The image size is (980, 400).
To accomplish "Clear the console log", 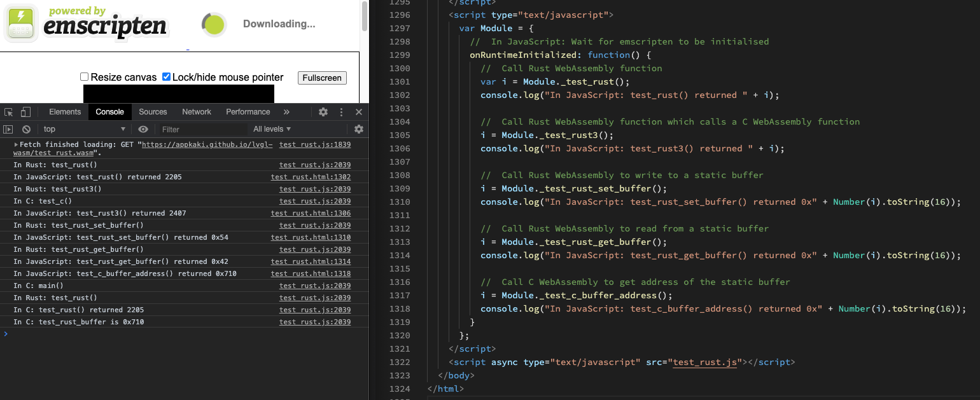I will pos(26,129).
